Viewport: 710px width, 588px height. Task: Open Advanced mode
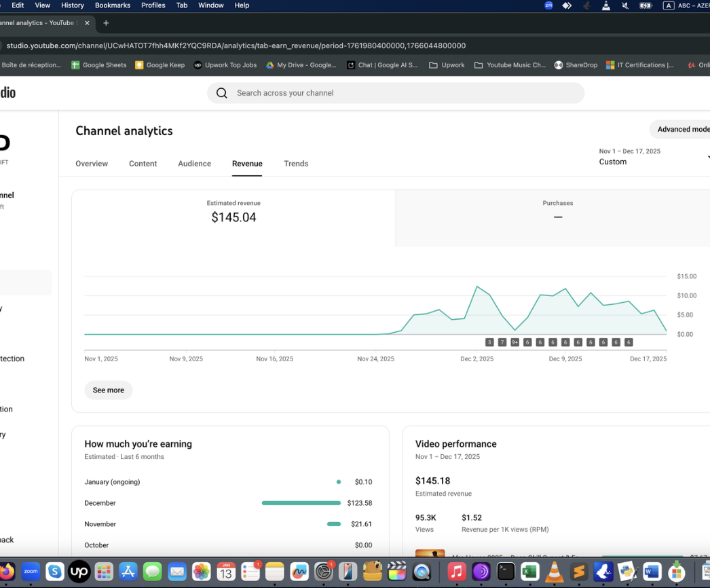(x=681, y=130)
